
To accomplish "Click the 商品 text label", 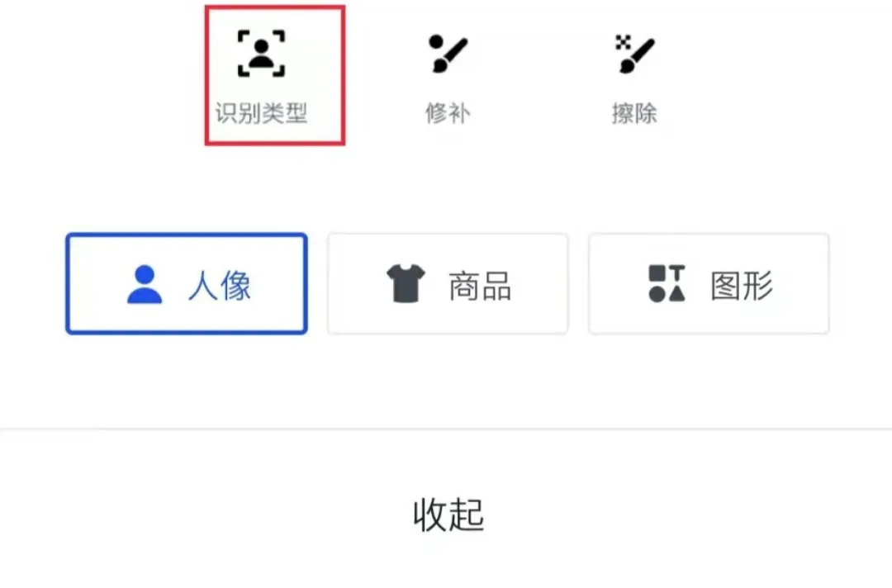I will tap(480, 286).
